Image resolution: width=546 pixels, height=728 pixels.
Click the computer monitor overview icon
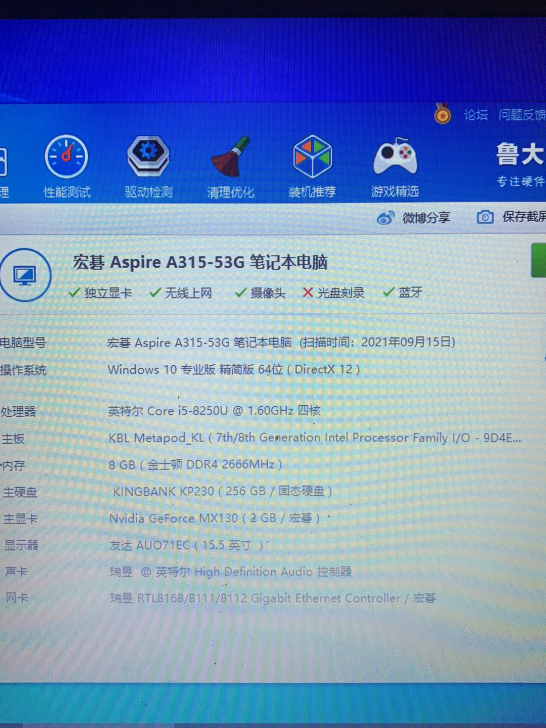tap(25, 275)
